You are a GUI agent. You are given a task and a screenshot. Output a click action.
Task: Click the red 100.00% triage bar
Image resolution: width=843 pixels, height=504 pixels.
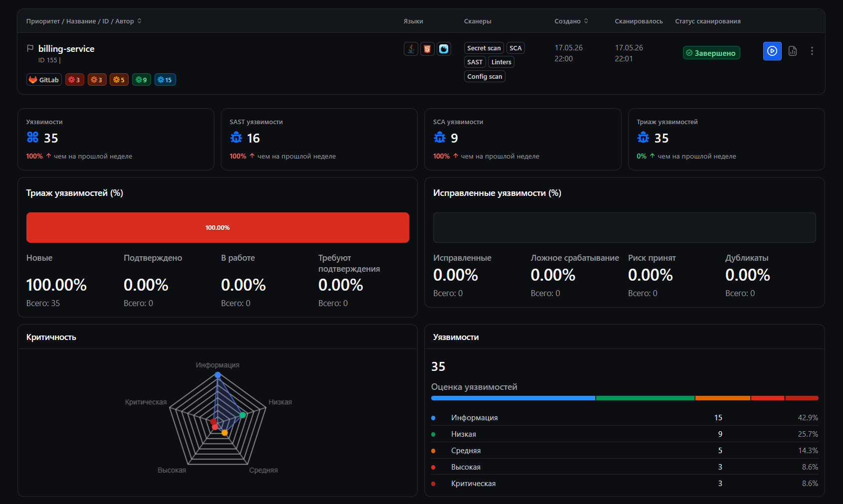[x=218, y=228]
